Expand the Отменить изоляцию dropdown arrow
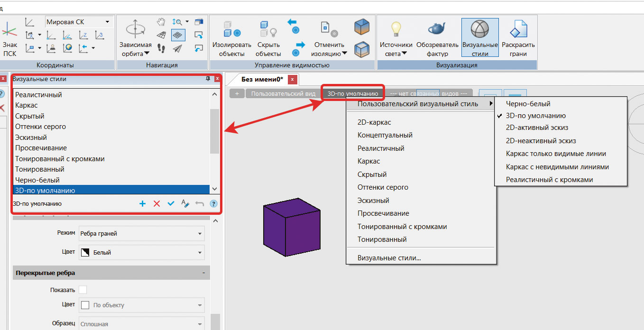 coord(344,53)
